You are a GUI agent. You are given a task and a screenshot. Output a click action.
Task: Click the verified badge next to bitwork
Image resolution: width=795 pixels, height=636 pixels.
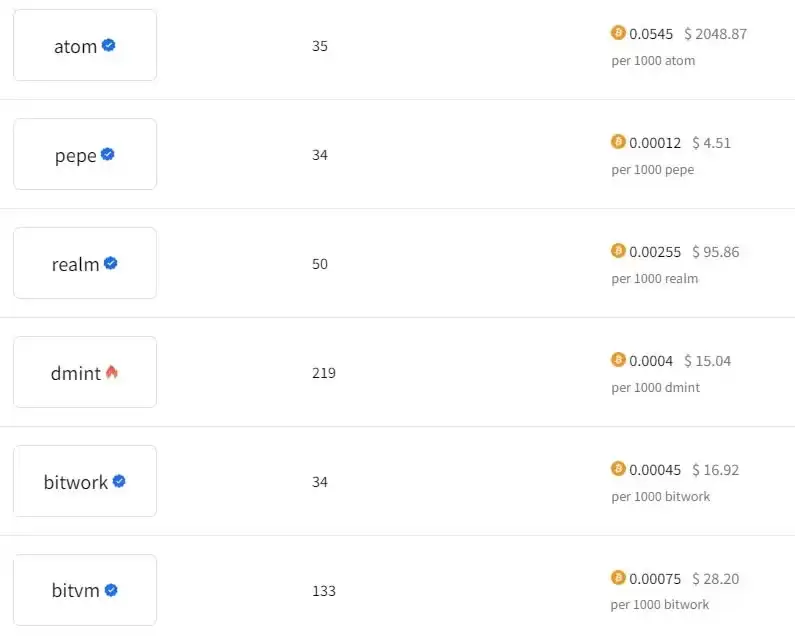[x=119, y=481]
